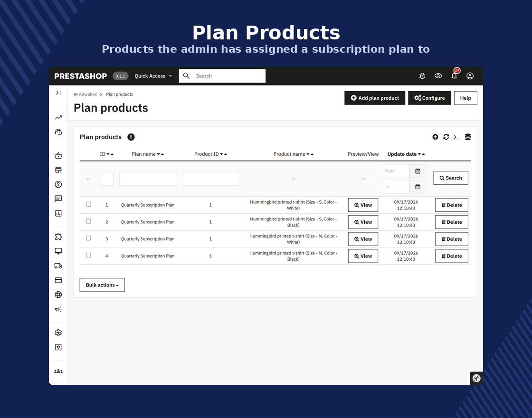
Task: Show SQL query terminal icon
Action: pyautogui.click(x=457, y=137)
